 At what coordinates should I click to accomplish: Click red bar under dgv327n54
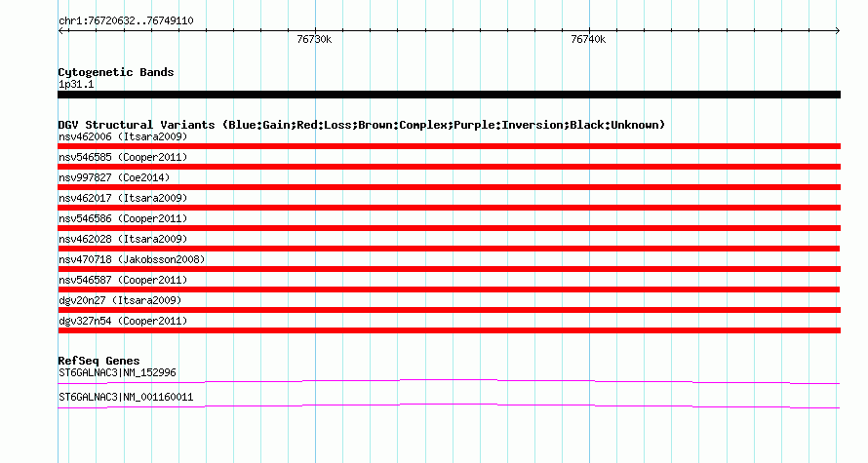pyautogui.click(x=449, y=330)
